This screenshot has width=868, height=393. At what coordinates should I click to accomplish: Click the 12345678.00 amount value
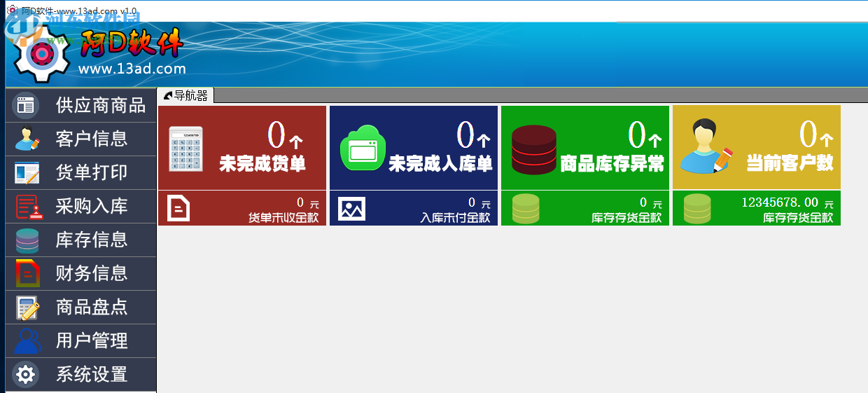[x=780, y=202]
